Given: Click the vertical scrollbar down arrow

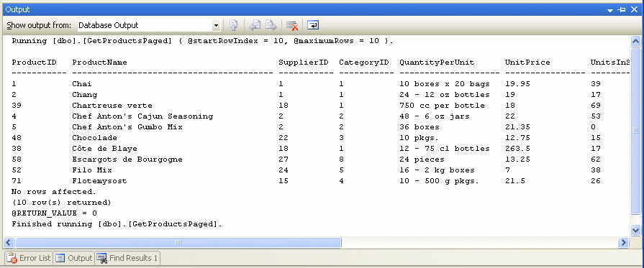Looking at the screenshot, I should (x=635, y=230).
